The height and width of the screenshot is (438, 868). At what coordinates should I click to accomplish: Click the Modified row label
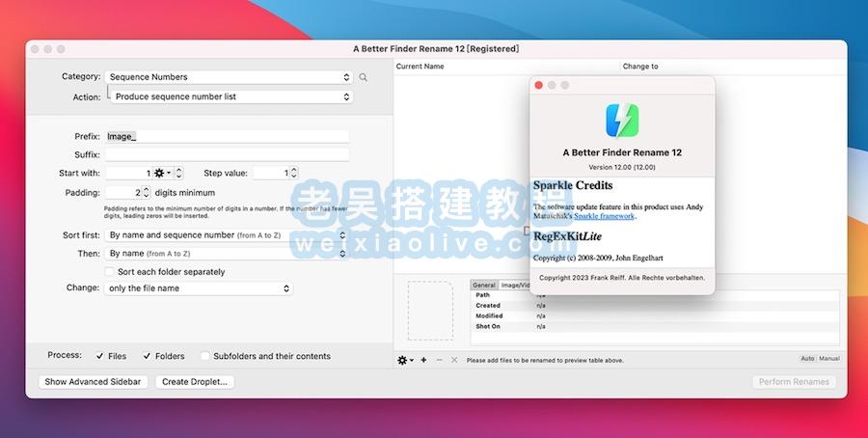(489, 316)
